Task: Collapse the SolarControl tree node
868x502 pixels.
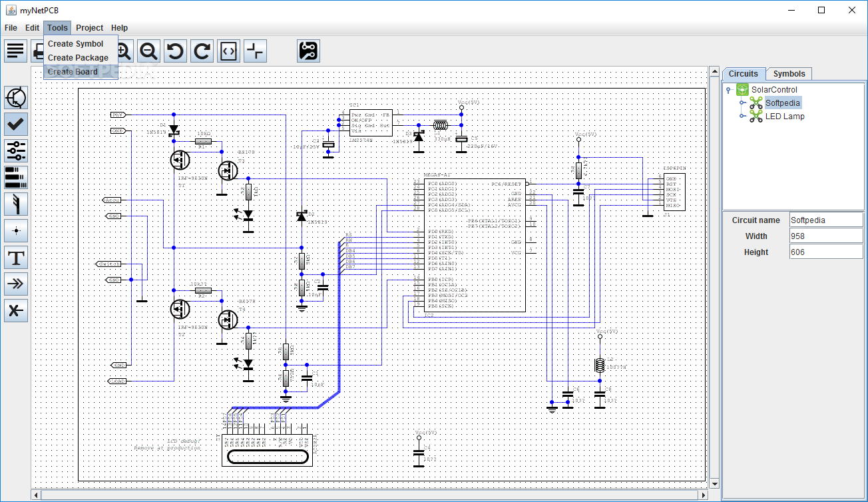Action: coord(730,90)
